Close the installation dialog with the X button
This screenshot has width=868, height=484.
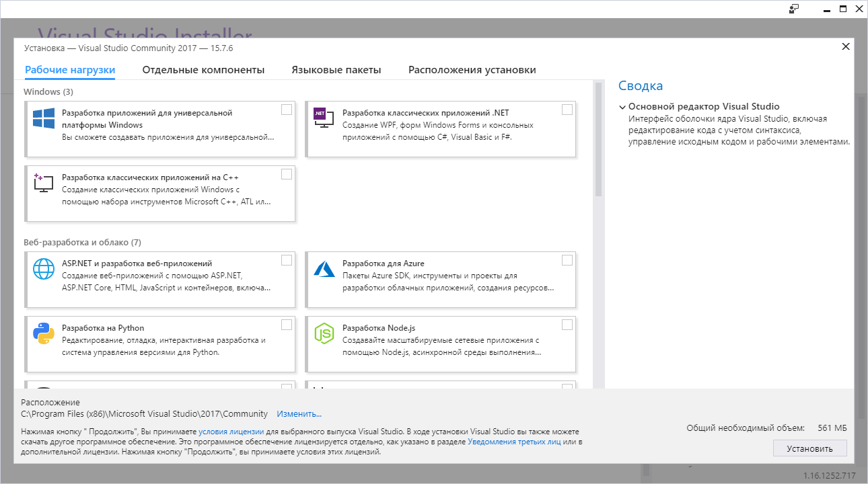[846, 46]
